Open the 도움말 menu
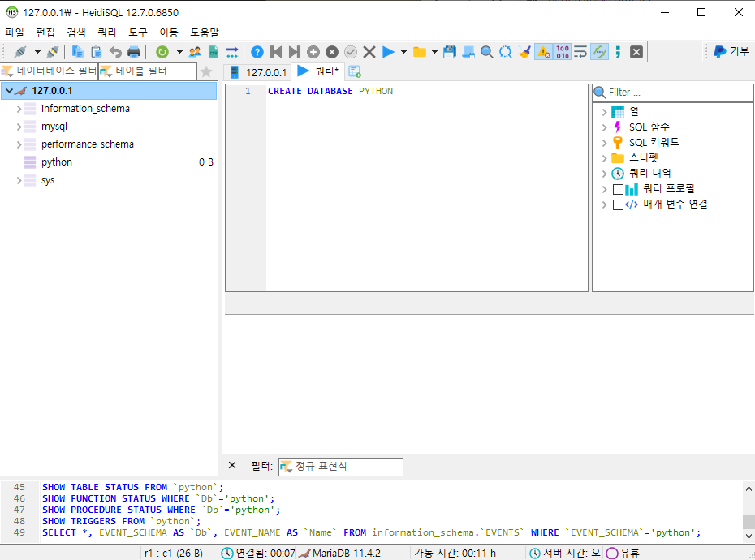The image size is (755, 560). point(204,32)
